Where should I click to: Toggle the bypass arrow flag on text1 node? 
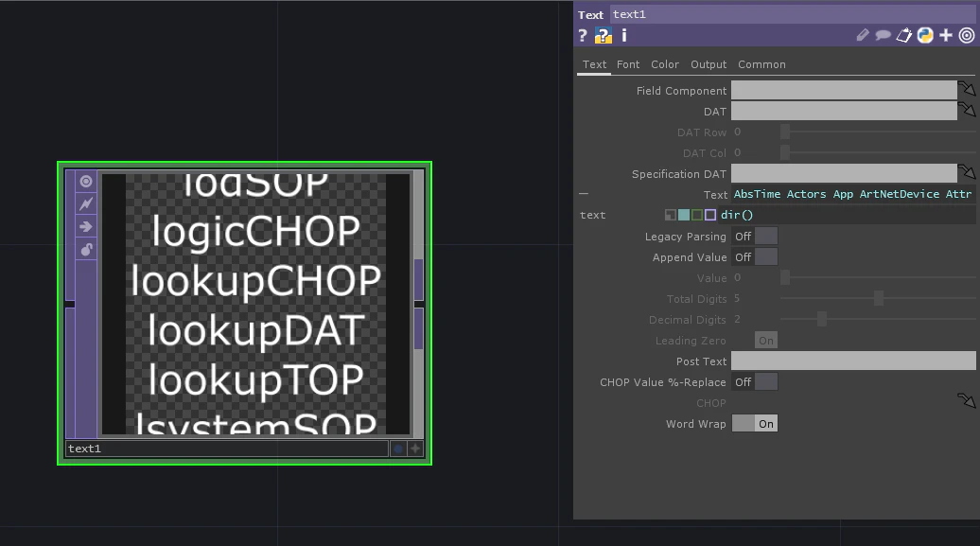coord(86,226)
